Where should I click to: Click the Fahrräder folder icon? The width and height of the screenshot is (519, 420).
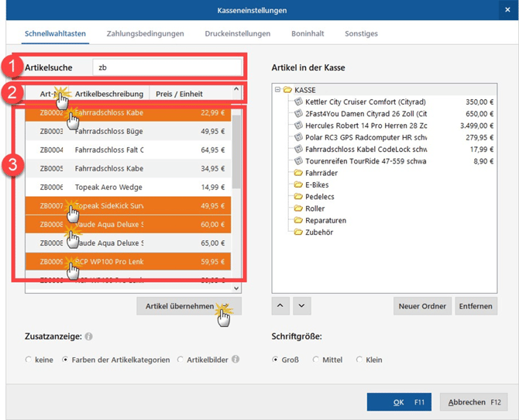[298, 174]
